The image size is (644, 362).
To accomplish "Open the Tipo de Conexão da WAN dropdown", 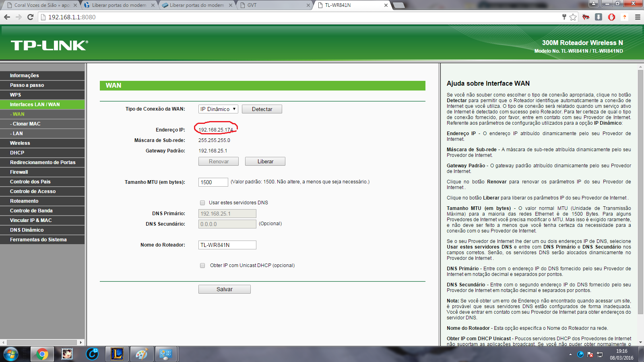I will 218,109.
